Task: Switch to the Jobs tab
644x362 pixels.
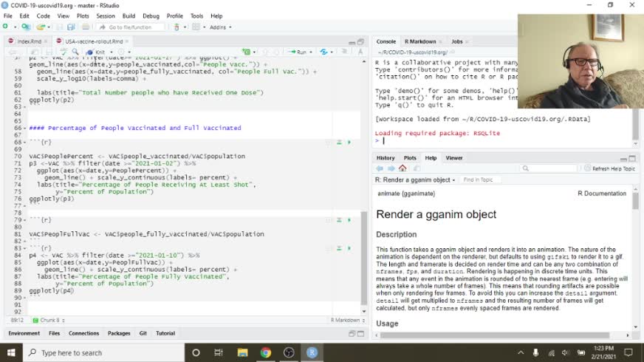Action: (456, 41)
